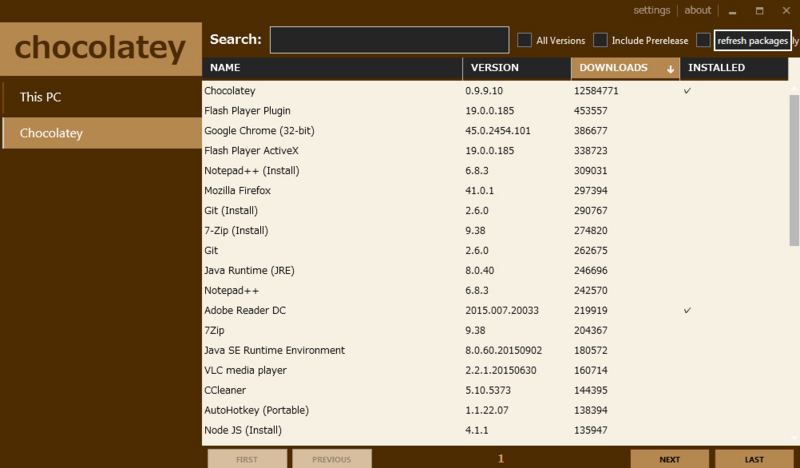The image size is (800, 468).
Task: Click version 8.0.60.20150902 cell
Action: click(x=503, y=350)
